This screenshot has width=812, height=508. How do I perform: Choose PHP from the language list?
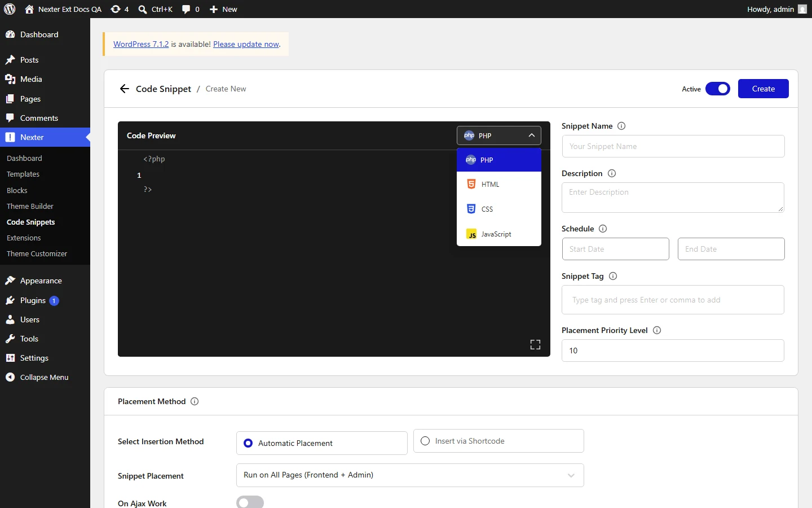pos(499,160)
